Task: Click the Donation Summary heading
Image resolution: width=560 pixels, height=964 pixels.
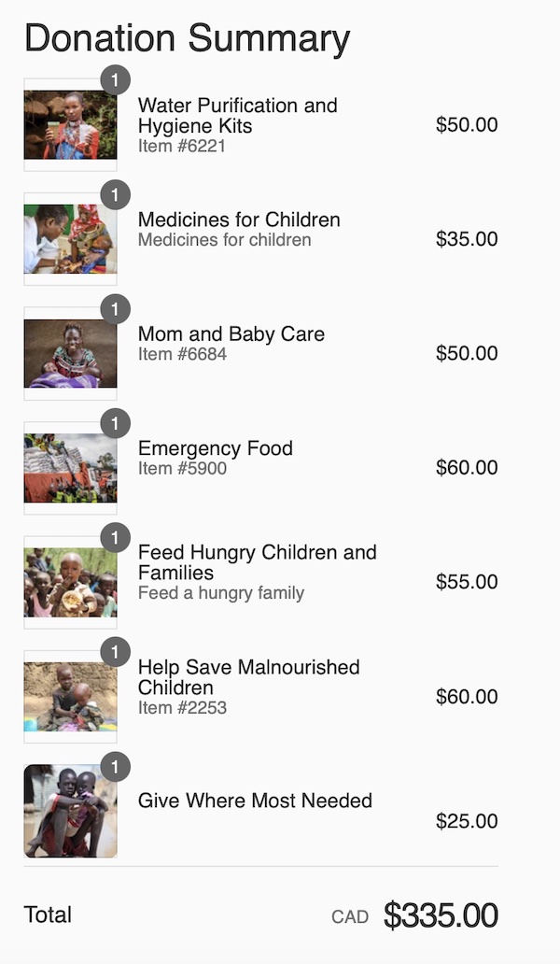Action: (x=187, y=39)
